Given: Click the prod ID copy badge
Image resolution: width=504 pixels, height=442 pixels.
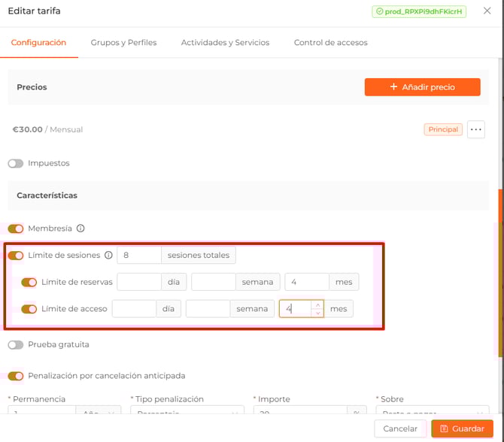Looking at the screenshot, I should click(x=419, y=12).
